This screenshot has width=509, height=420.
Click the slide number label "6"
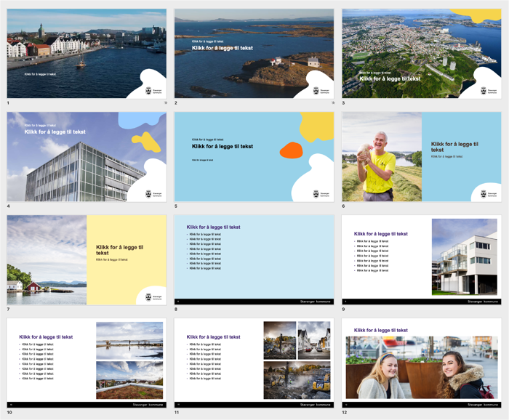tap(343, 206)
